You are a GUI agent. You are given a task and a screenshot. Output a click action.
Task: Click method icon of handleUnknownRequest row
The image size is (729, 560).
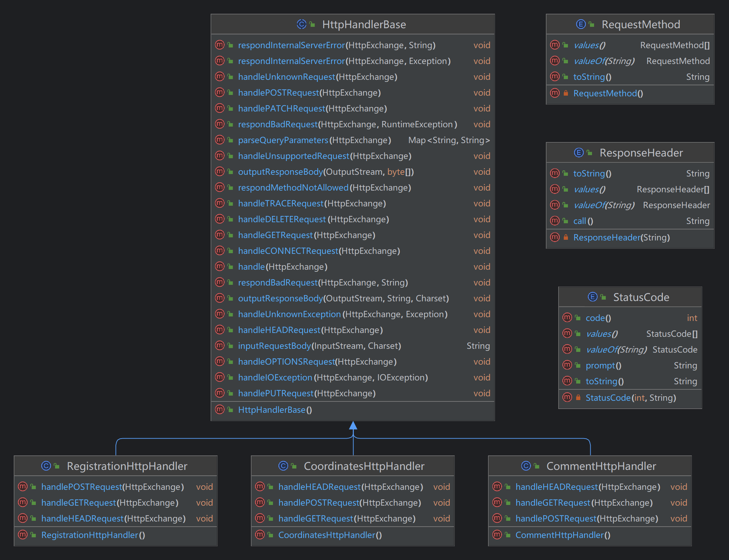pos(220,76)
